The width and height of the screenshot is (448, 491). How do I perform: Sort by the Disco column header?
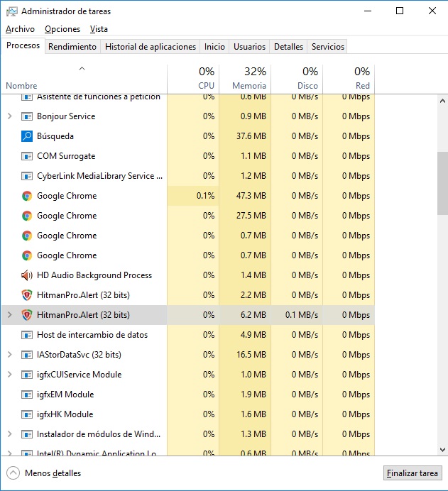pyautogui.click(x=297, y=79)
